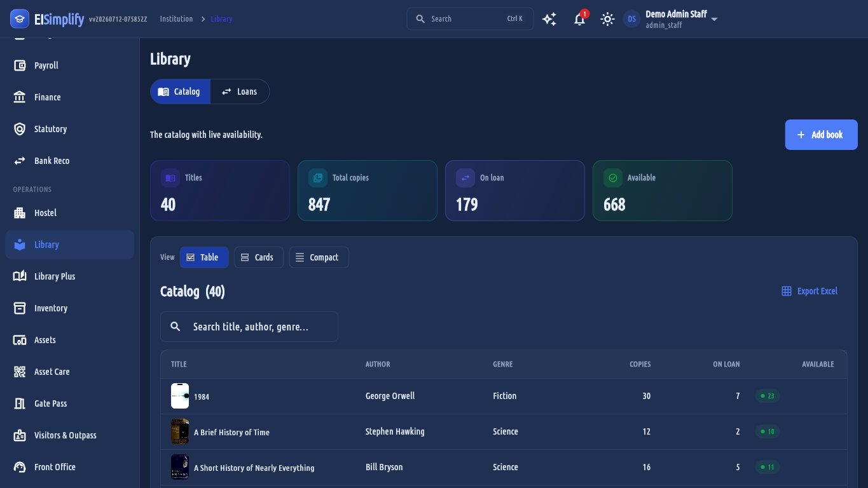Sort by the AVAILABLE column header
Screen dimensions: 868x488
[818, 364]
